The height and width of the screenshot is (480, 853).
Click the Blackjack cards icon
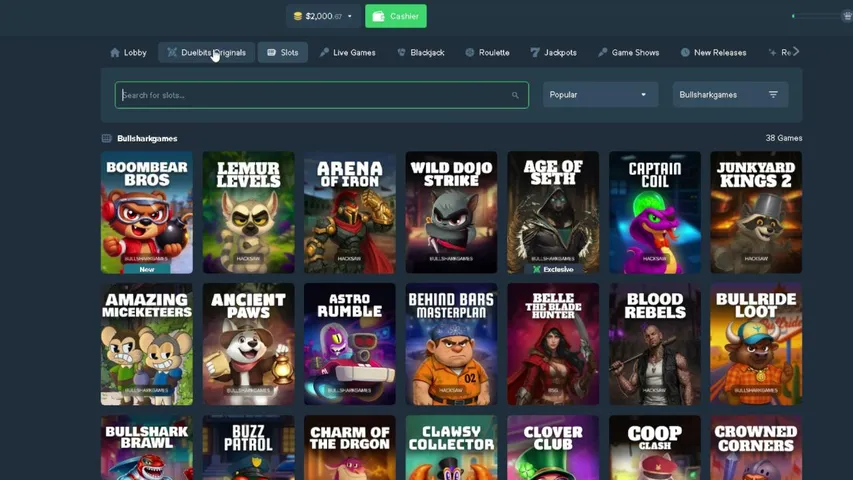click(401, 52)
